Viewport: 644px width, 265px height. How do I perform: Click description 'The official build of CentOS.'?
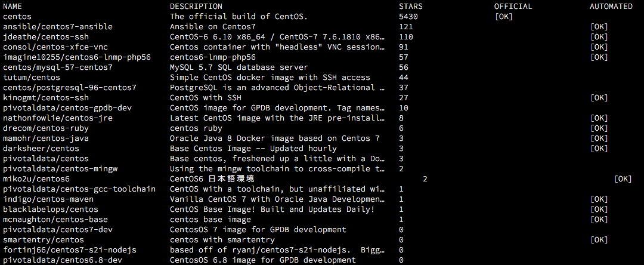239,17
